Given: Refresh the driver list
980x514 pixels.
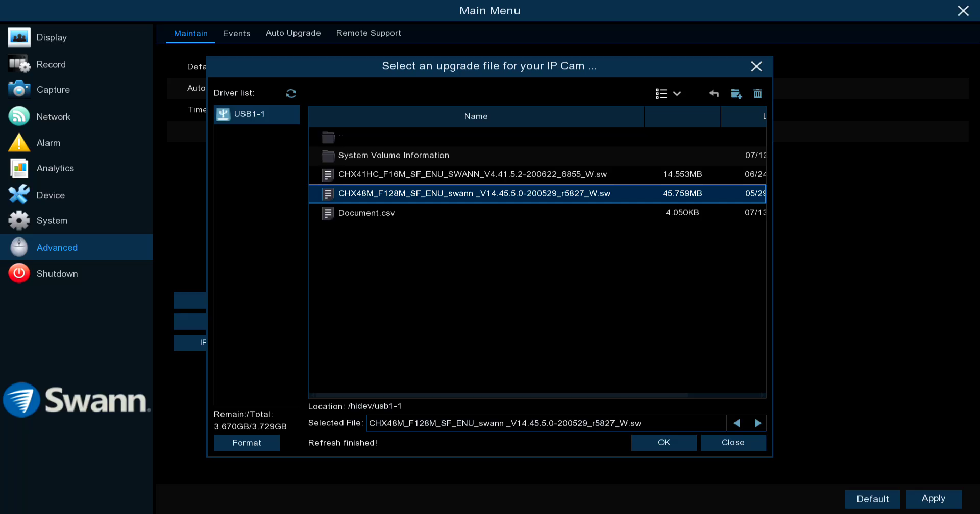Looking at the screenshot, I should [291, 93].
